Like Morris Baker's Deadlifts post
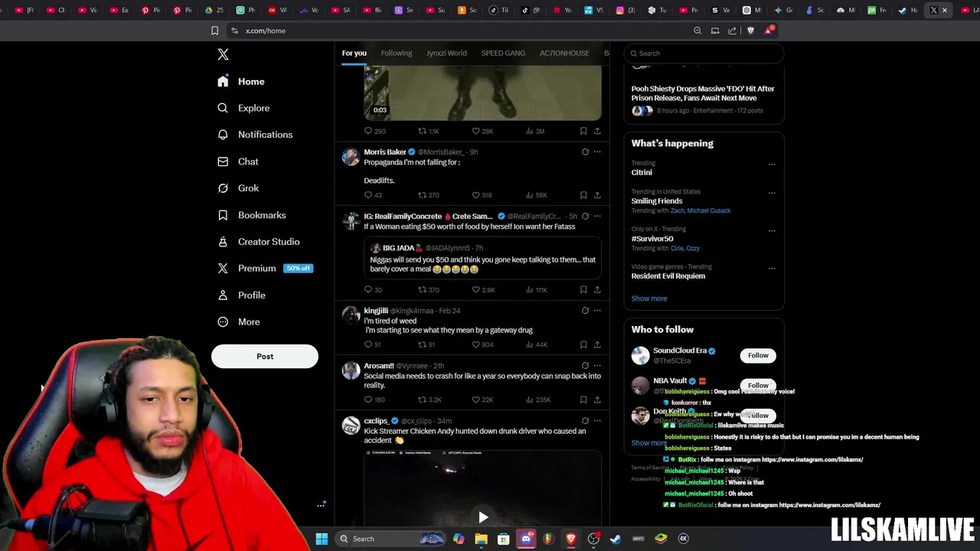 tap(482, 195)
